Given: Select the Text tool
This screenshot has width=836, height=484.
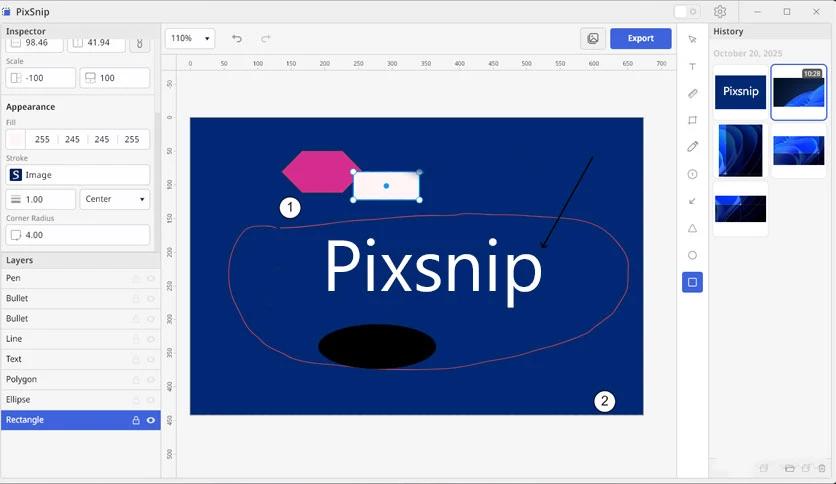Looking at the screenshot, I should point(692,66).
